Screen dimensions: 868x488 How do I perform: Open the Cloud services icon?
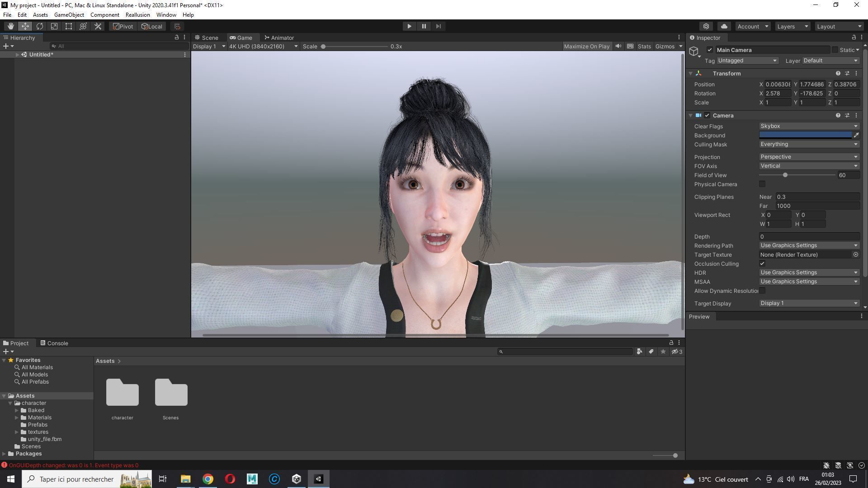coord(724,26)
